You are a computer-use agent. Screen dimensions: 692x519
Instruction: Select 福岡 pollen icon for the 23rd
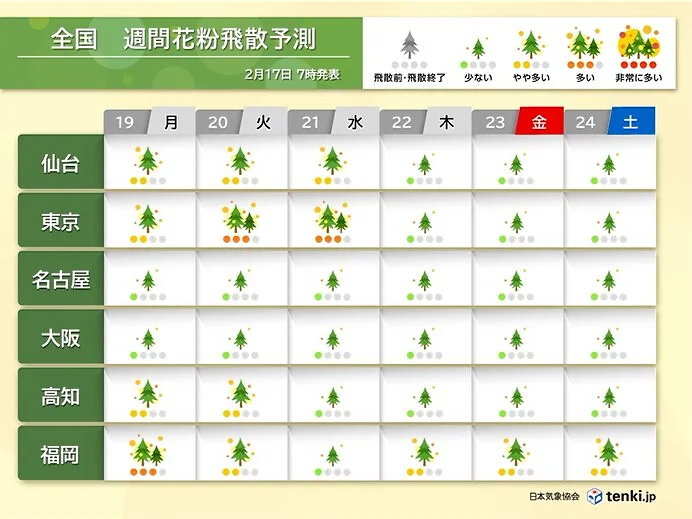click(x=516, y=452)
